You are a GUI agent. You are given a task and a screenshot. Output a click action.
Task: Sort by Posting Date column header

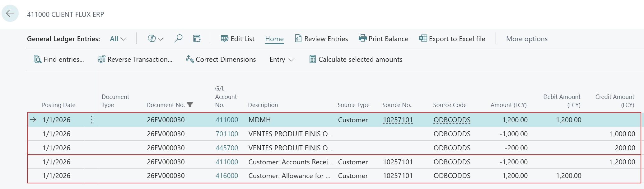point(58,105)
